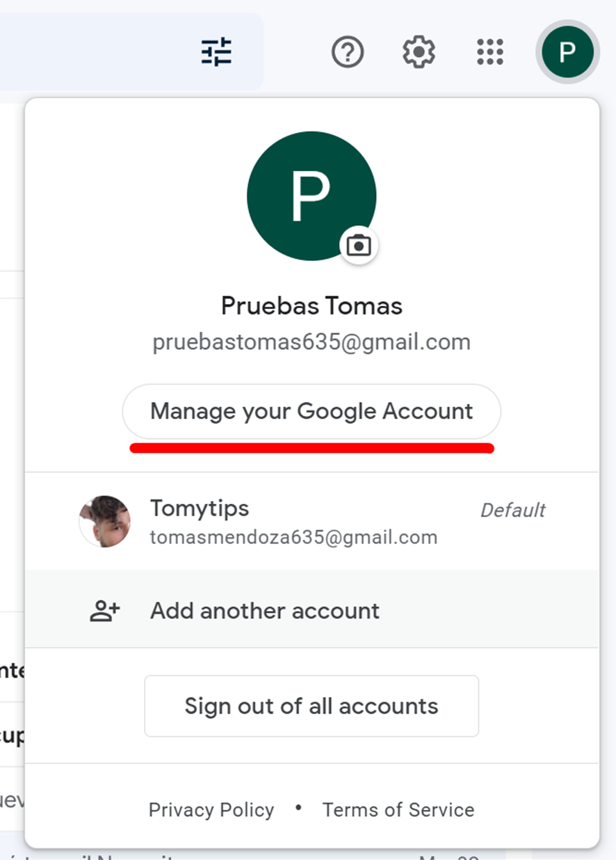Open the Google apps grid

pos(490,52)
